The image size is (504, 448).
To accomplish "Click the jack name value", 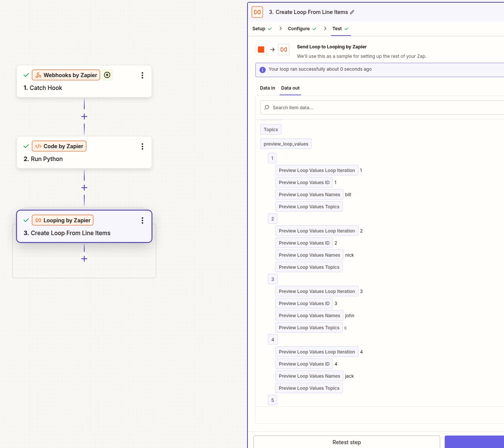I will pyautogui.click(x=349, y=376).
